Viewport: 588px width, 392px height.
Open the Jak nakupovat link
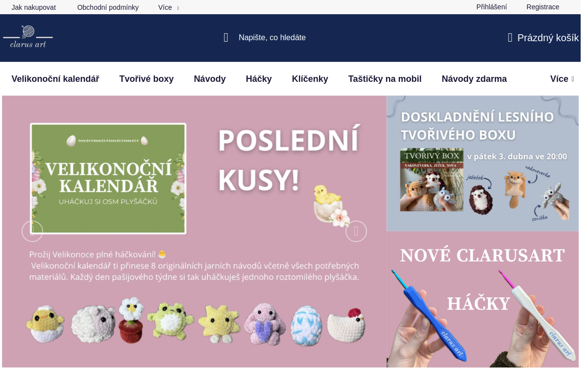click(x=34, y=7)
